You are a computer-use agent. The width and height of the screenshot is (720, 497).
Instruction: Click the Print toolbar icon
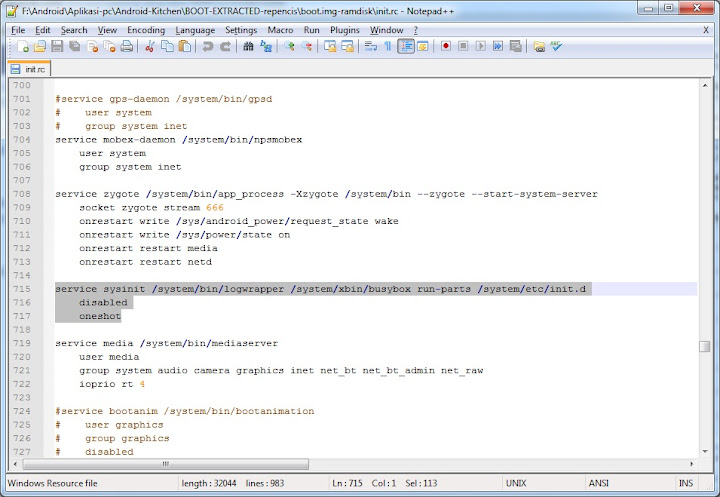[x=127, y=47]
